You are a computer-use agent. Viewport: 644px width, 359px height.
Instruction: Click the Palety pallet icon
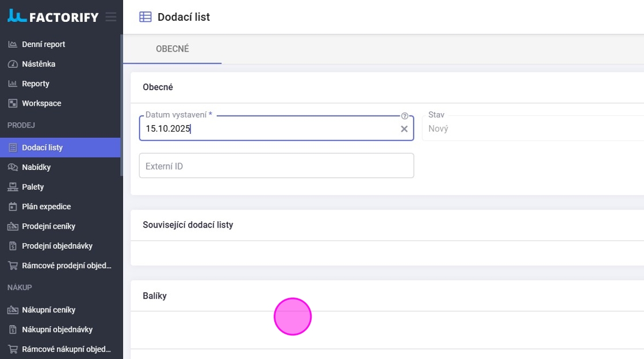pos(13,187)
